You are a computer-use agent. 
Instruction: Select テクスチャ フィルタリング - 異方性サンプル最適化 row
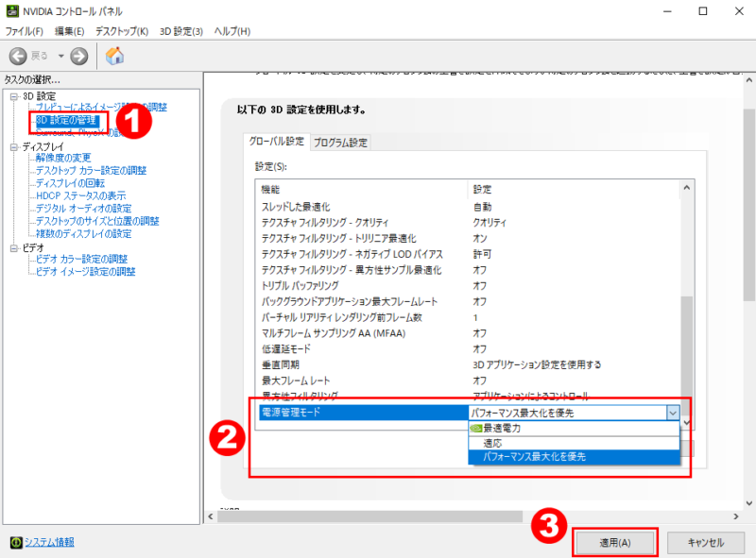tap(470, 270)
